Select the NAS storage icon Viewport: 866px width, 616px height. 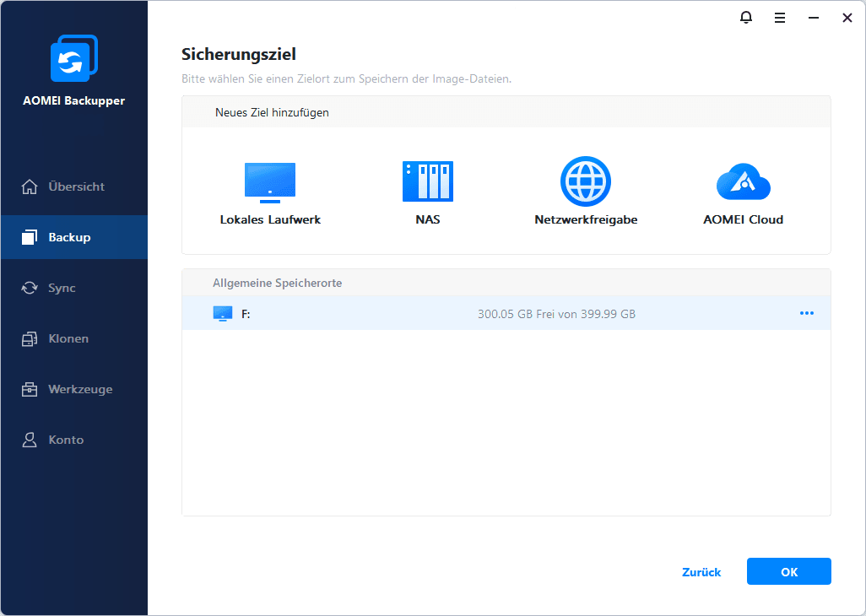(428, 181)
